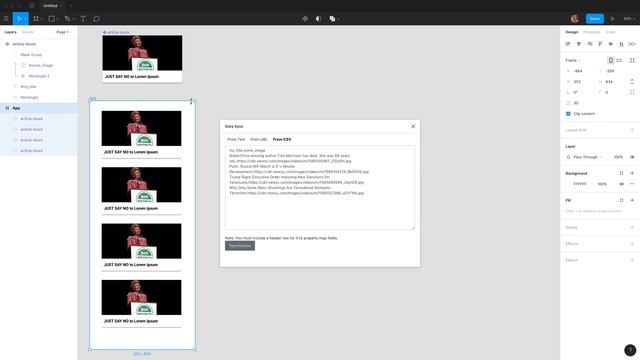The width and height of the screenshot is (640, 360).
Task: Close the Data Sync dialog
Action: pos(413,127)
